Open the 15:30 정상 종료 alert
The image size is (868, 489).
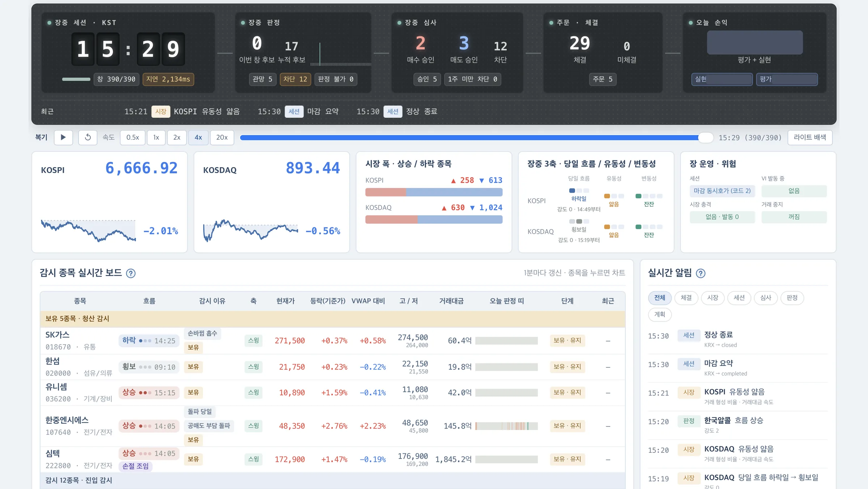[x=738, y=340]
